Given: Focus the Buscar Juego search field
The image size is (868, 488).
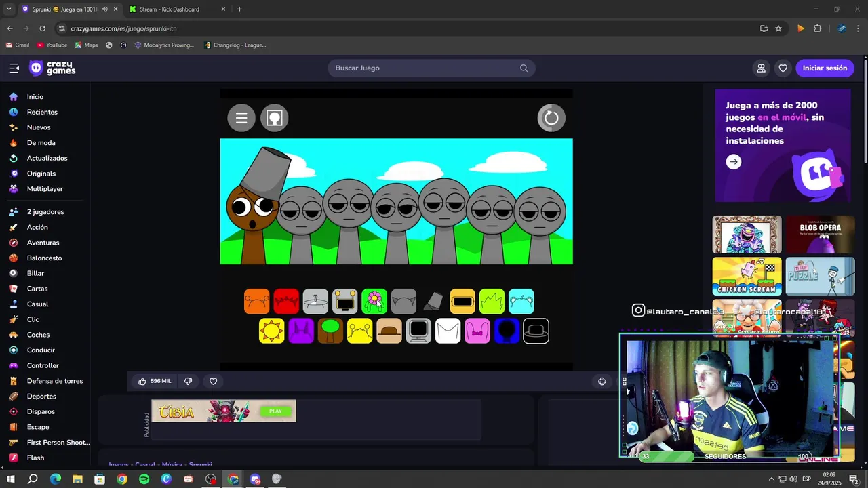Looking at the screenshot, I should 431,68.
